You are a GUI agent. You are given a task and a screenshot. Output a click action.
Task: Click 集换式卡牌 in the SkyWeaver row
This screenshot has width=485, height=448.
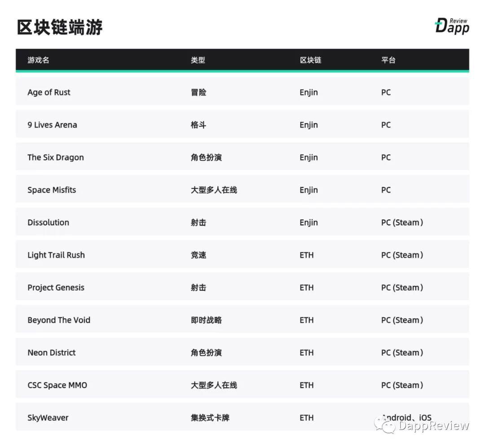point(210,417)
